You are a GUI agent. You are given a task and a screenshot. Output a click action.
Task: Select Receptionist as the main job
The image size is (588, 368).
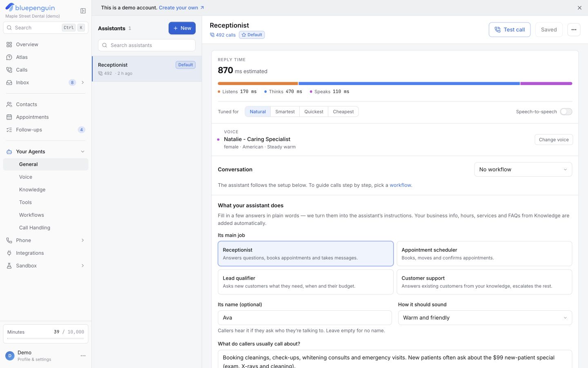click(305, 254)
